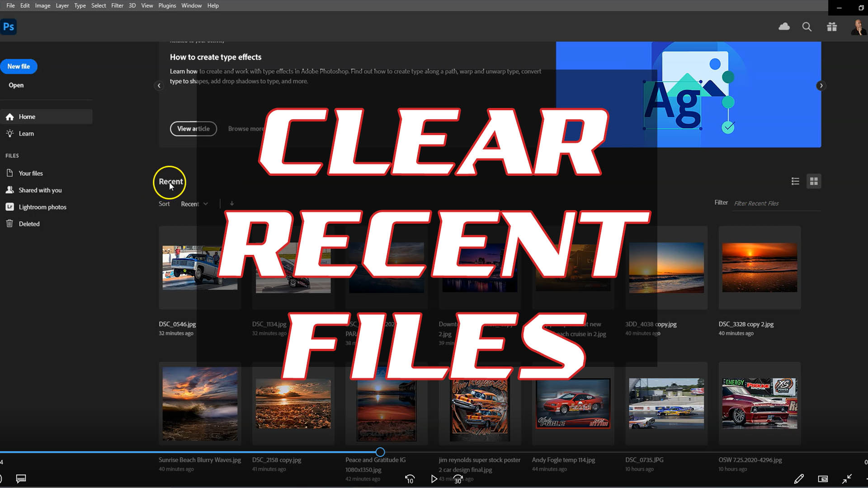Click the Search icon in toolbar
This screenshot has height=488, width=868.
coord(807,27)
